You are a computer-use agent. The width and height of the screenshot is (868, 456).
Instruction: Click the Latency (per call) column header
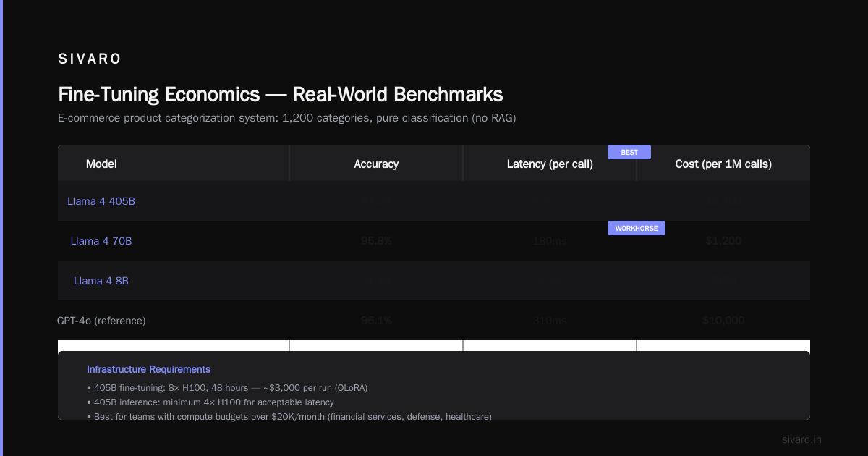(x=550, y=164)
